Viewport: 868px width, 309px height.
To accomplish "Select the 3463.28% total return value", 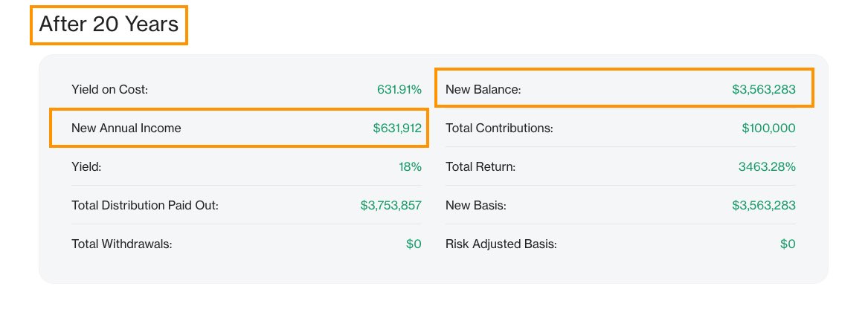I will (767, 167).
